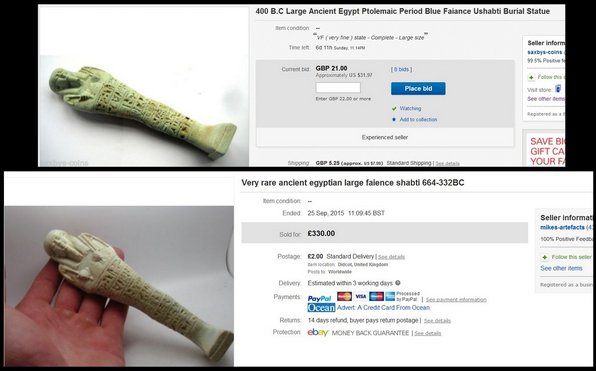Image resolution: width=596 pixels, height=371 pixels.
Task: Open See payment information link
Action: click(456, 300)
